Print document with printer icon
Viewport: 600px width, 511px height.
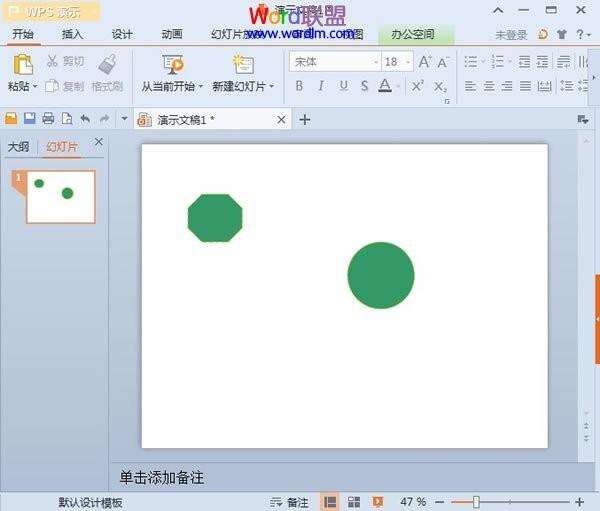(48, 119)
